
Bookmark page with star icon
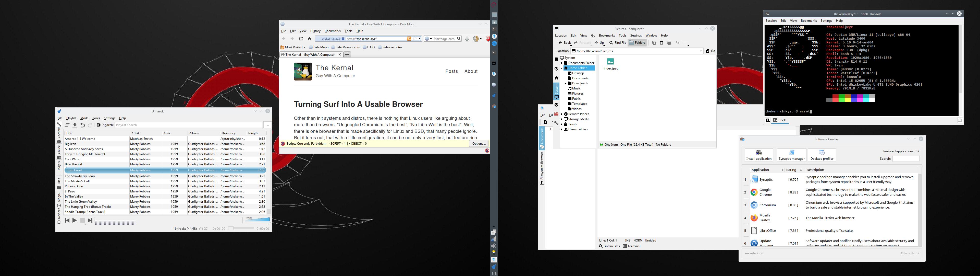(415, 39)
